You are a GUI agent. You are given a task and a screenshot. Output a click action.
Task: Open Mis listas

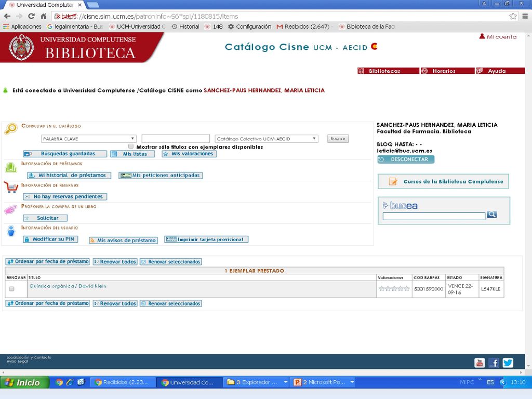point(132,154)
